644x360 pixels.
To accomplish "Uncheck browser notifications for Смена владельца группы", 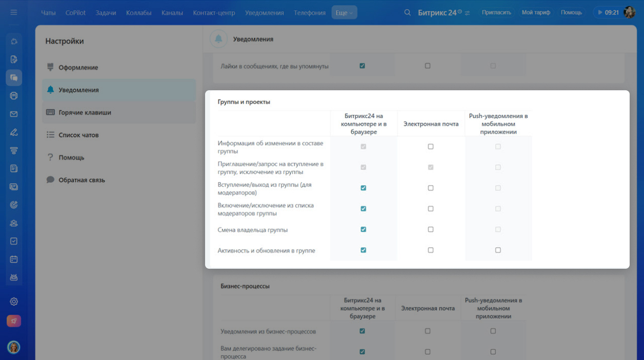I will [364, 229].
